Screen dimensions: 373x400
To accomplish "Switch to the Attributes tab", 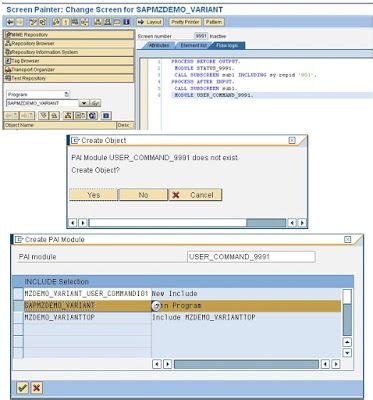I will [x=158, y=46].
